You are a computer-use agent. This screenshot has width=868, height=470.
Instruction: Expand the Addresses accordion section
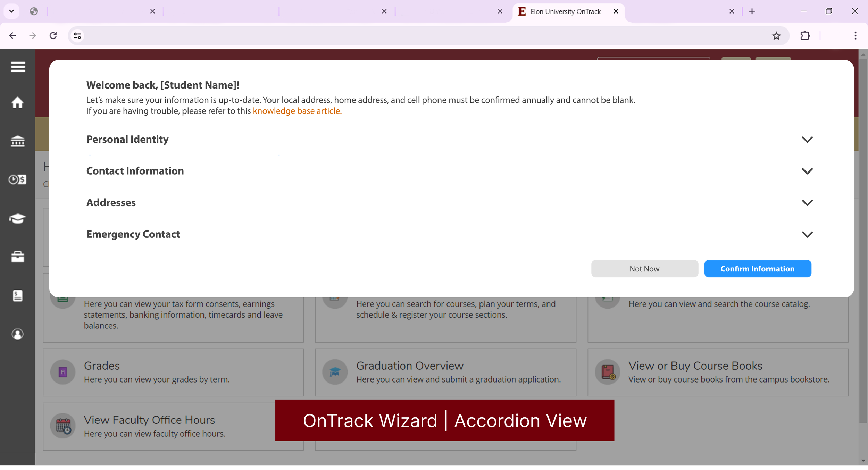pyautogui.click(x=807, y=203)
